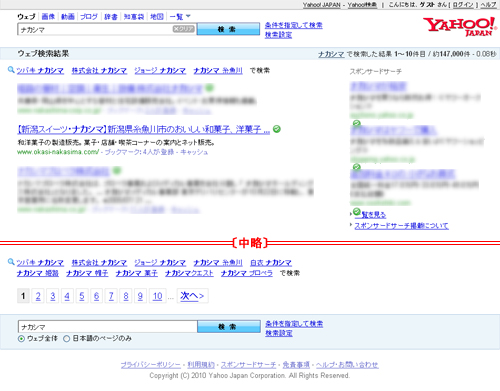The height and width of the screenshot is (391, 500).
Task: Switch to the 画像 search tab
Action: tap(48, 16)
